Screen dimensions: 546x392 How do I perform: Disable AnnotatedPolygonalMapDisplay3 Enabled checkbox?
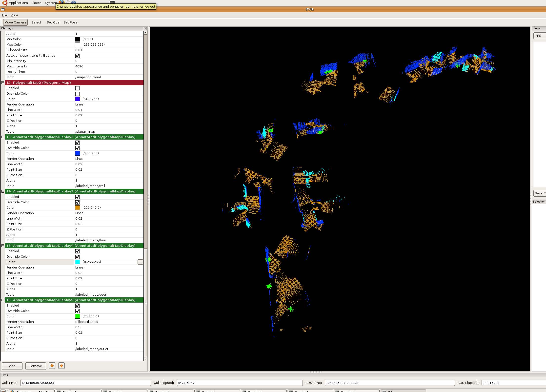pyautogui.click(x=77, y=197)
